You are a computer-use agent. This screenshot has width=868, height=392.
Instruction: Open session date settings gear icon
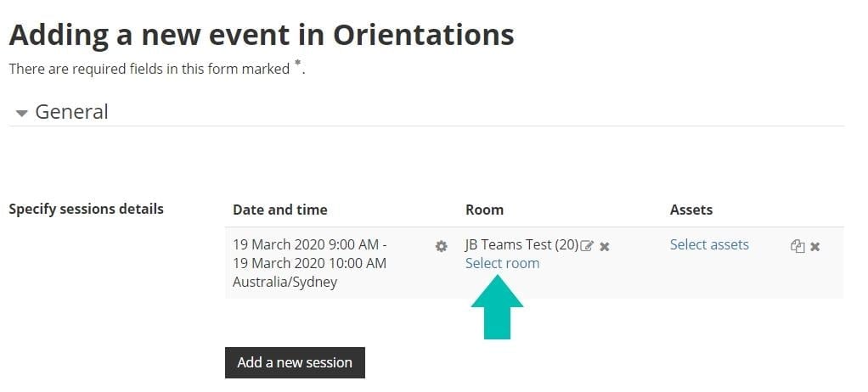pos(441,246)
